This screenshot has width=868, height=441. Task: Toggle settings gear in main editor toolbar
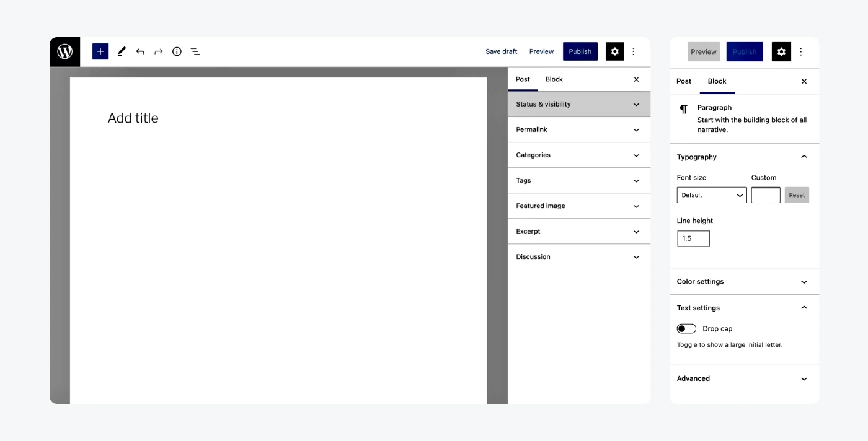click(614, 51)
